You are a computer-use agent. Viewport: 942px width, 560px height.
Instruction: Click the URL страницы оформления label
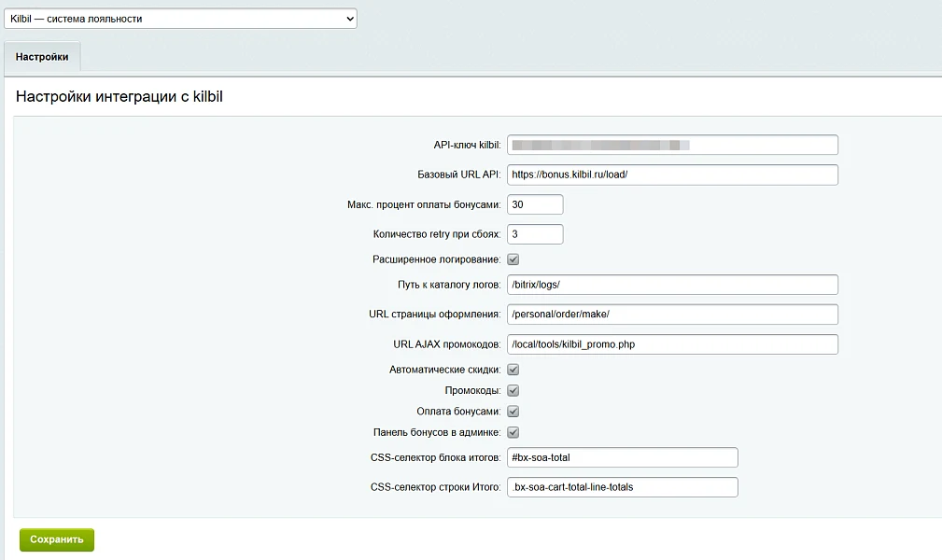pyautogui.click(x=434, y=315)
